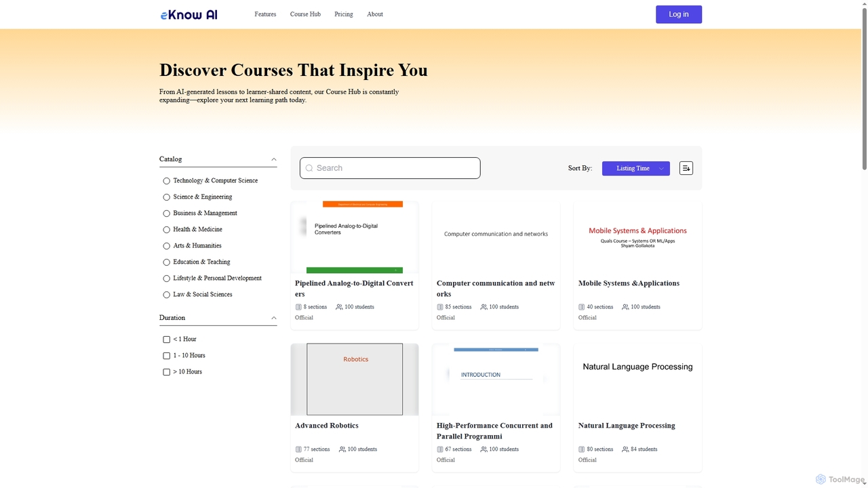The width and height of the screenshot is (868, 488).
Task: Select Business & Management category
Action: [166, 213]
